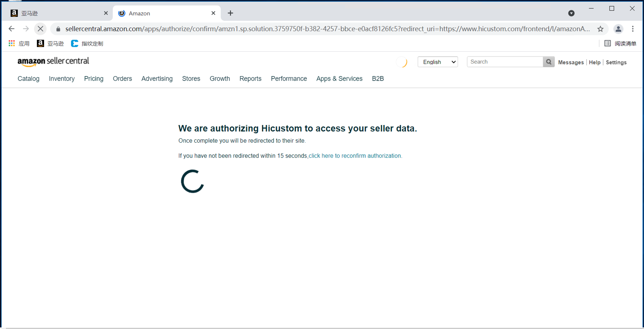Open the 亚马逊 bookmark

(x=50, y=43)
